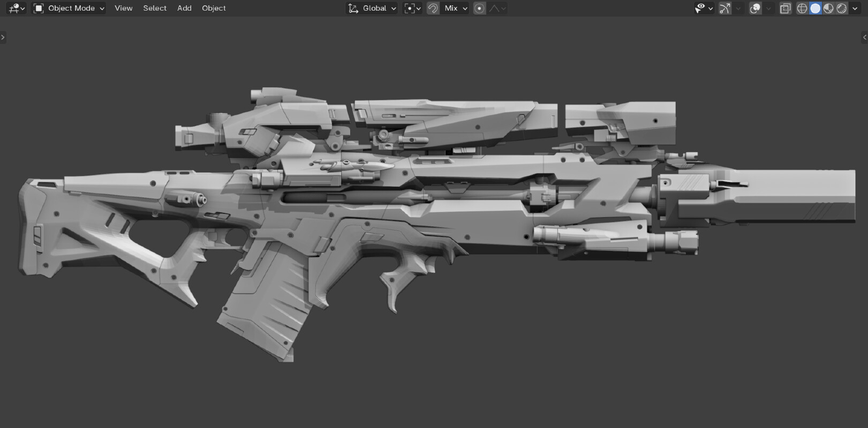
Task: Click the Add menu
Action: pos(184,8)
